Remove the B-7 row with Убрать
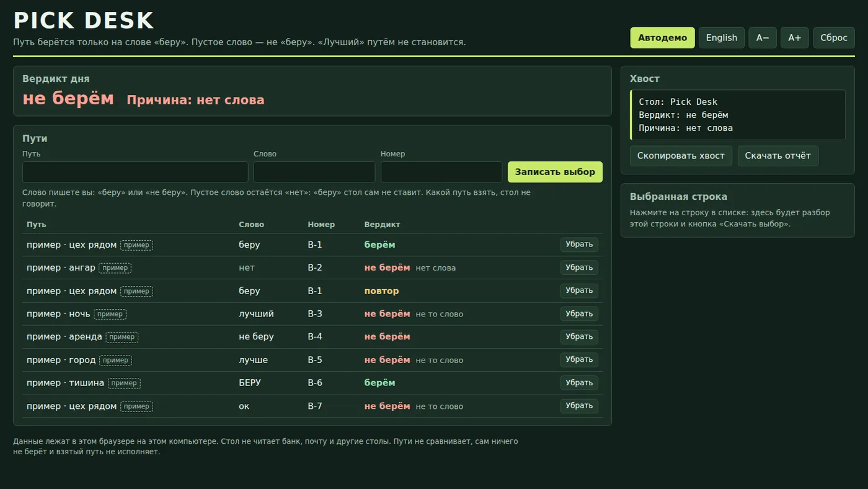 pos(579,406)
